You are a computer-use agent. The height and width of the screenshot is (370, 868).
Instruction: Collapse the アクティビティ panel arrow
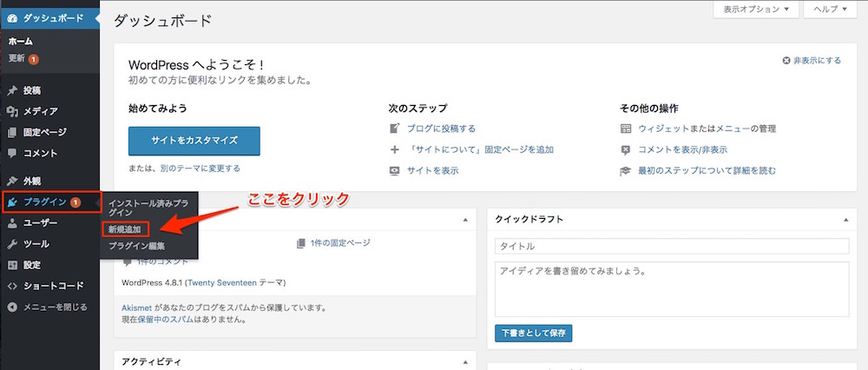click(465, 361)
